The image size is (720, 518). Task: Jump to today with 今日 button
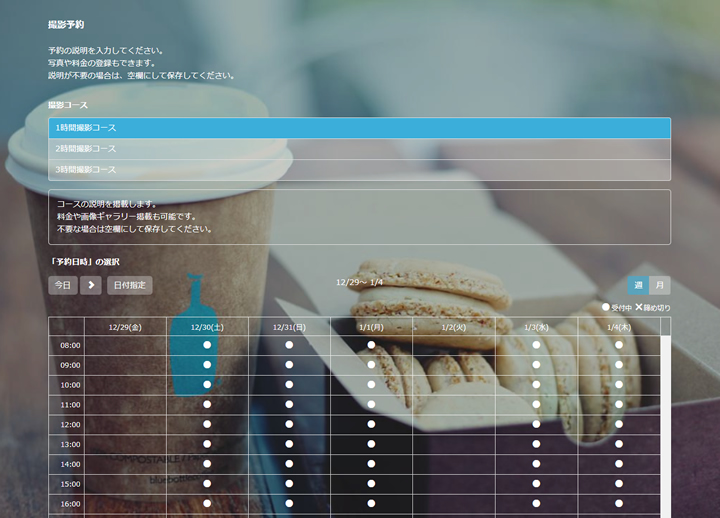point(62,285)
